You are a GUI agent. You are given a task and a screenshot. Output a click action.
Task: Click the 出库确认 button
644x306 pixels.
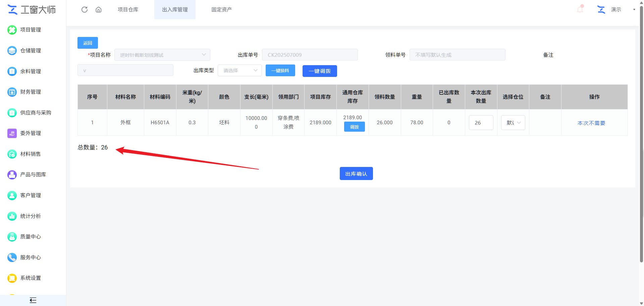click(356, 174)
